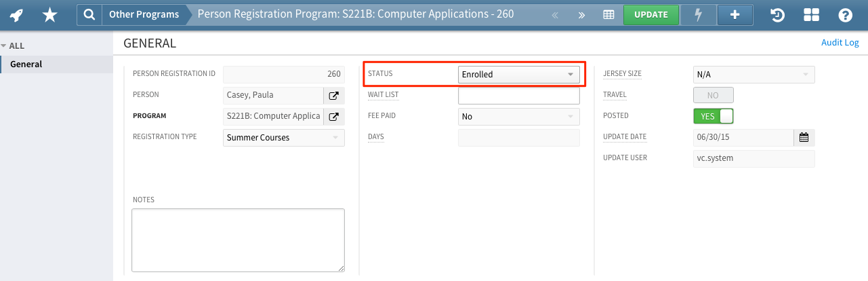Switch to grid list view icon
The image size is (868, 281).
608,15
